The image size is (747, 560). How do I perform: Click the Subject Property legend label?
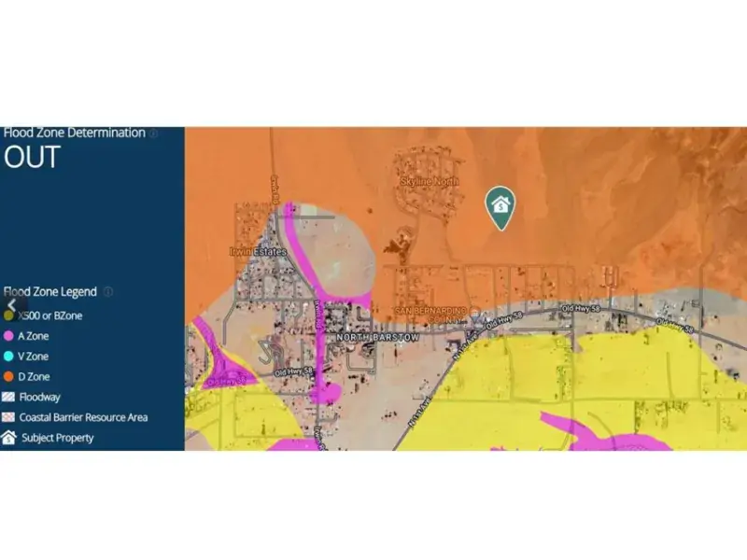[56, 438]
